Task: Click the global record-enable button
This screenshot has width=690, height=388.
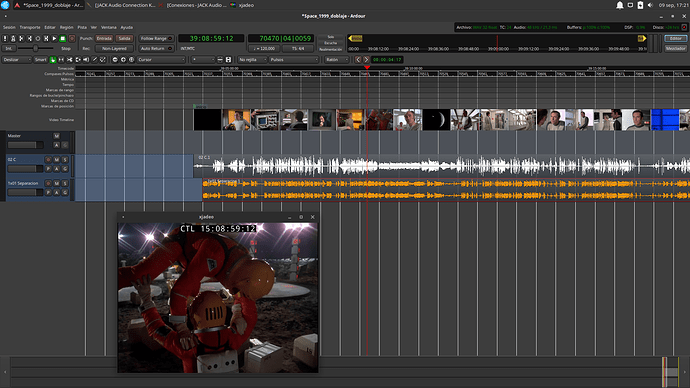Action: pyautogui.click(x=72, y=39)
